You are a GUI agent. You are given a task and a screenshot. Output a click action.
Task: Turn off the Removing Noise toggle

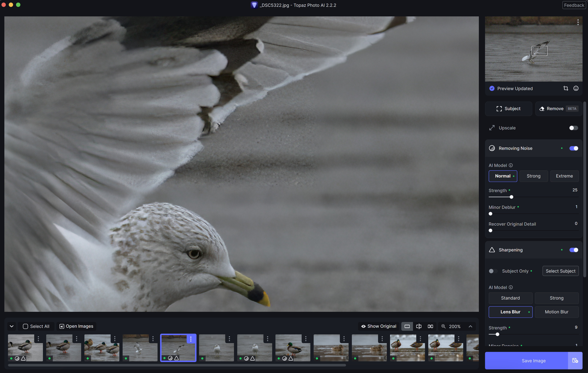point(573,148)
